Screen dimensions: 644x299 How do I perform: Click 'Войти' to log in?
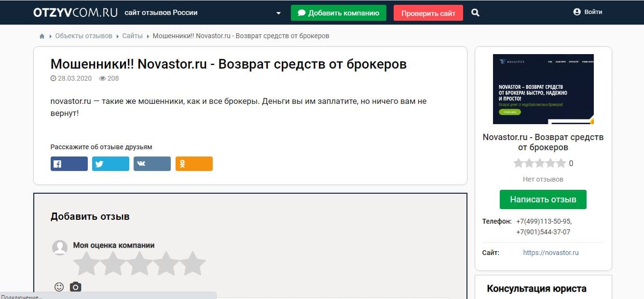(588, 12)
